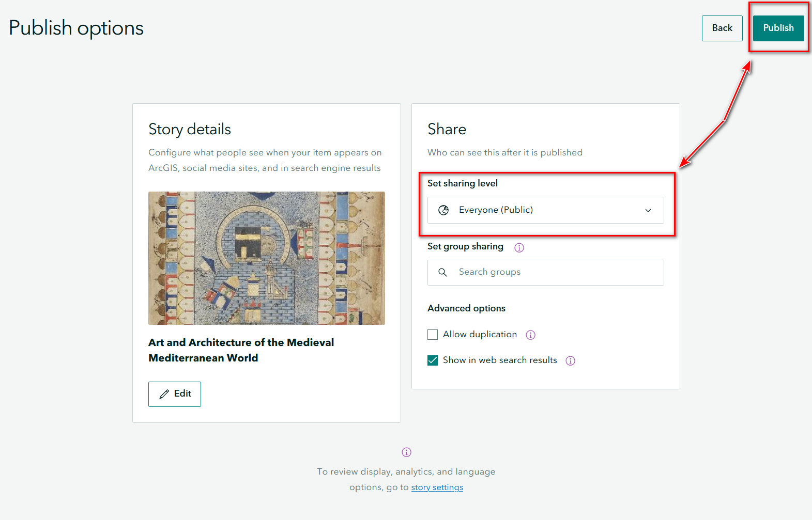Click the Search groups input field
Viewport: 812px width, 520px height.
tap(546, 272)
